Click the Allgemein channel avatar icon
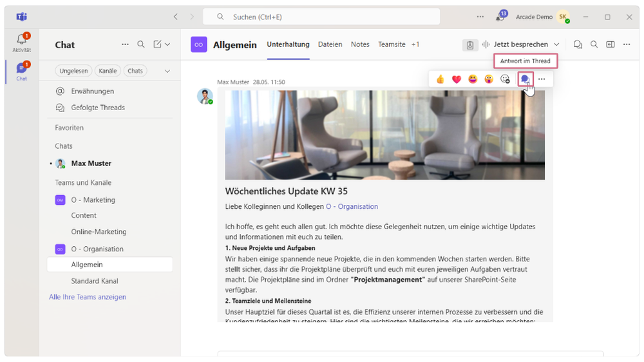644x362 pixels. [x=199, y=44]
